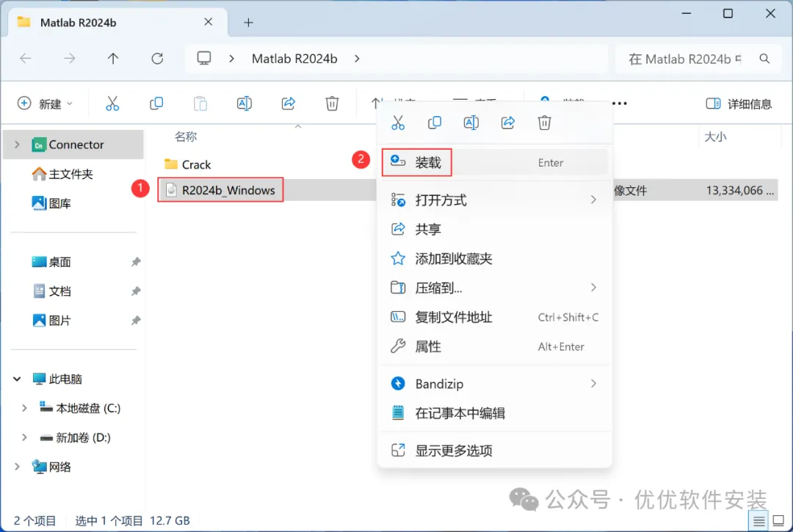Unpin 文档 from quick access
The height and width of the screenshot is (532, 793).
136,291
